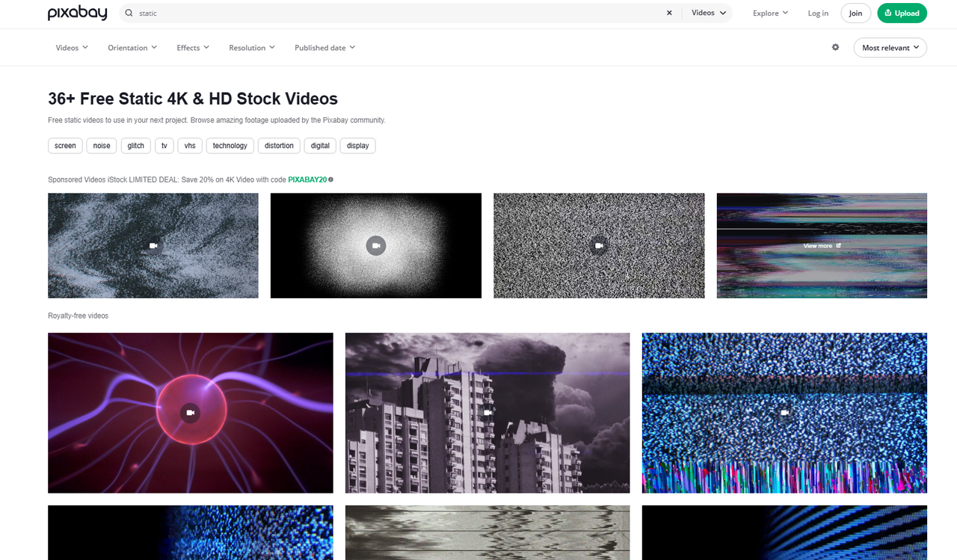The height and width of the screenshot is (560, 957).
Task: Click the Log in link
Action: pyautogui.click(x=817, y=13)
